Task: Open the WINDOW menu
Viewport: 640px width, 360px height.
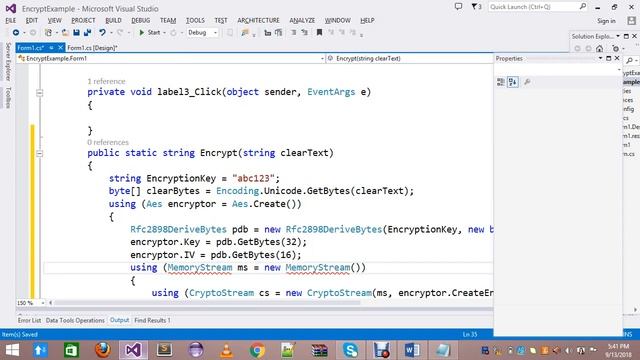Action: click(338, 20)
